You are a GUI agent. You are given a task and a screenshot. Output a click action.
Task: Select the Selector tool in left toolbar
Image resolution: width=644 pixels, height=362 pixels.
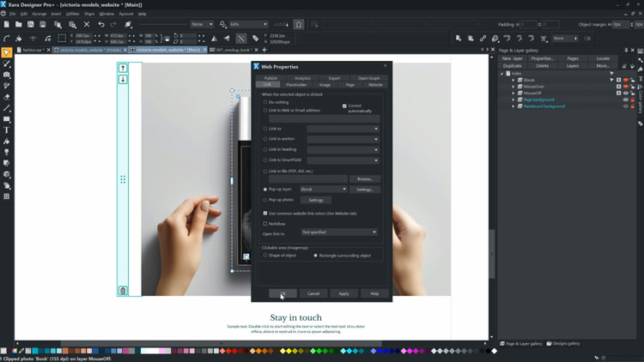(x=7, y=52)
